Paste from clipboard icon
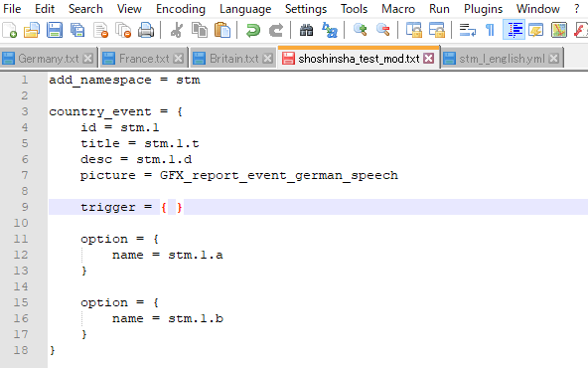 [222, 30]
